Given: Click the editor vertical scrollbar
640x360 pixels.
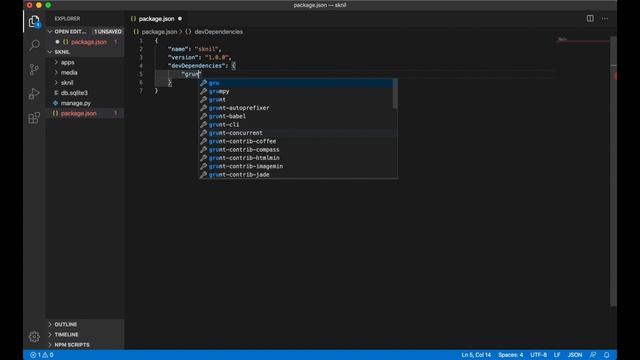Looking at the screenshot, I should coord(613,171).
